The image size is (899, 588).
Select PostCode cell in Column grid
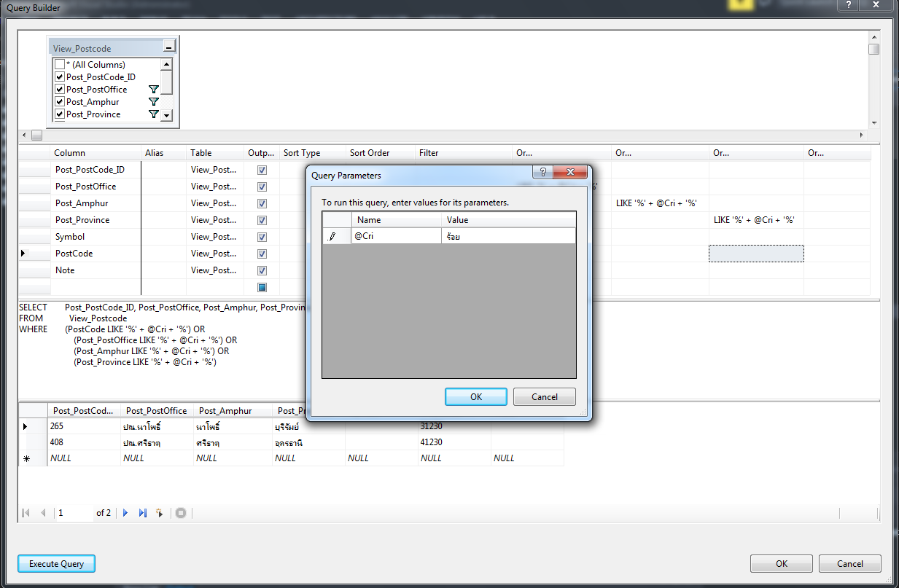(x=96, y=254)
